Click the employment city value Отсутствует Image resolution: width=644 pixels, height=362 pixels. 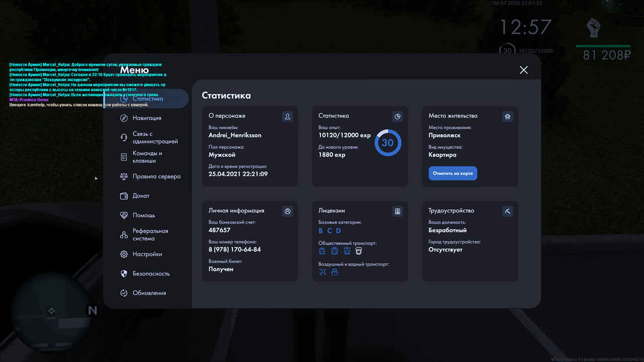coord(445,249)
